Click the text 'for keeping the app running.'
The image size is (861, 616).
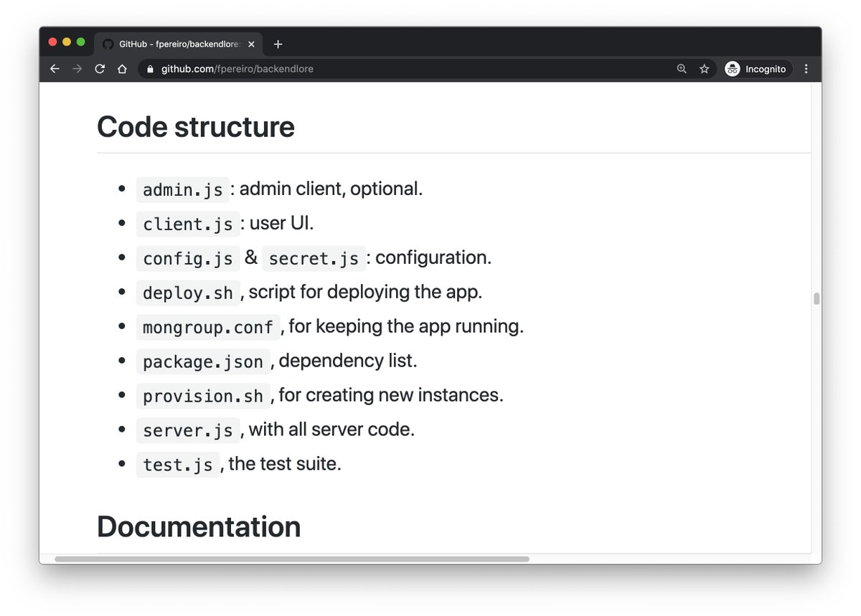point(406,327)
